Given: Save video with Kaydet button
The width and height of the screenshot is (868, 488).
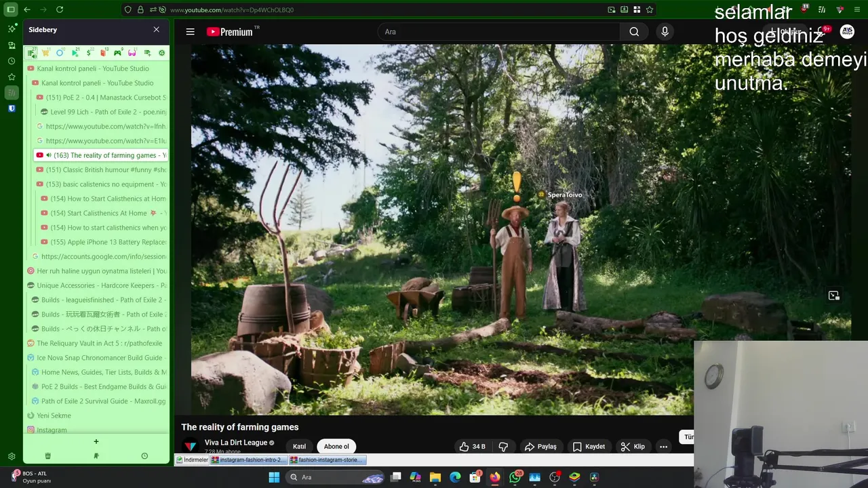Looking at the screenshot, I should pyautogui.click(x=589, y=447).
